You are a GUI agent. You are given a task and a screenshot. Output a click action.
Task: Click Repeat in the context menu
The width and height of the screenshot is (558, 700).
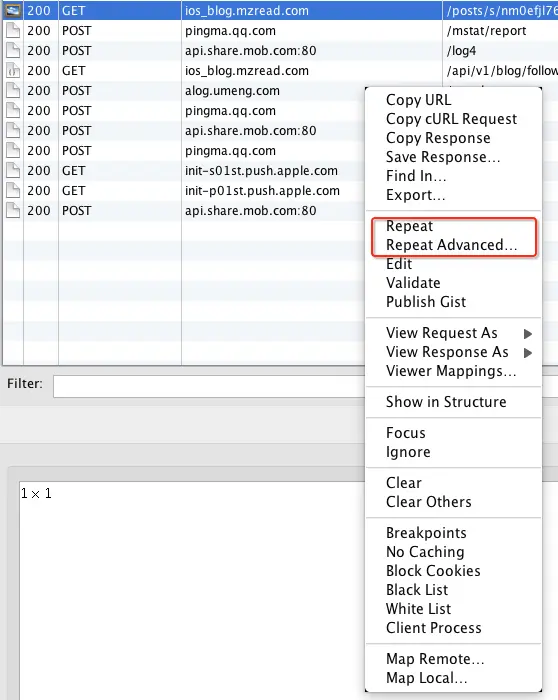[x=409, y=226]
